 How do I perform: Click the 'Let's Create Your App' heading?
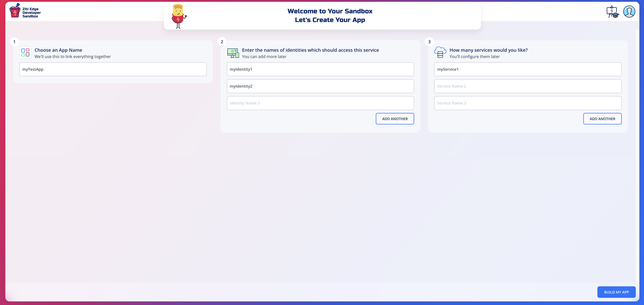tap(330, 20)
